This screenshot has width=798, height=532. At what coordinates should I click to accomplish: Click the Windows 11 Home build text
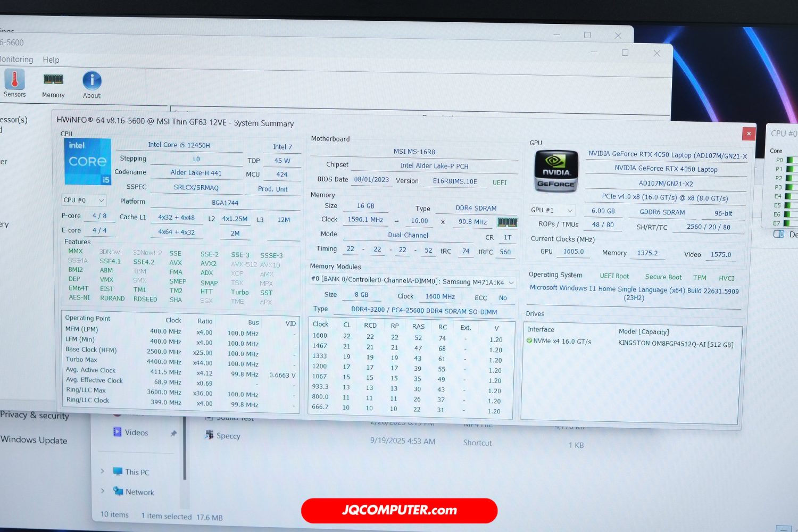pos(634,293)
